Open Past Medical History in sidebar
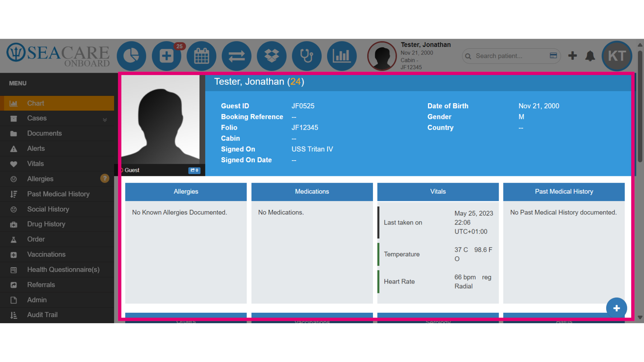This screenshot has height=362, width=644. (x=57, y=194)
